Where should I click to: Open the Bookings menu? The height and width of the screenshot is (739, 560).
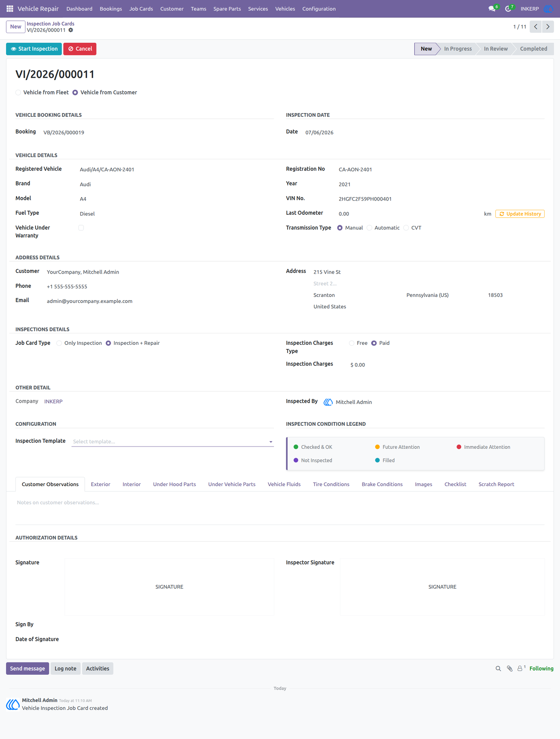[x=111, y=8]
